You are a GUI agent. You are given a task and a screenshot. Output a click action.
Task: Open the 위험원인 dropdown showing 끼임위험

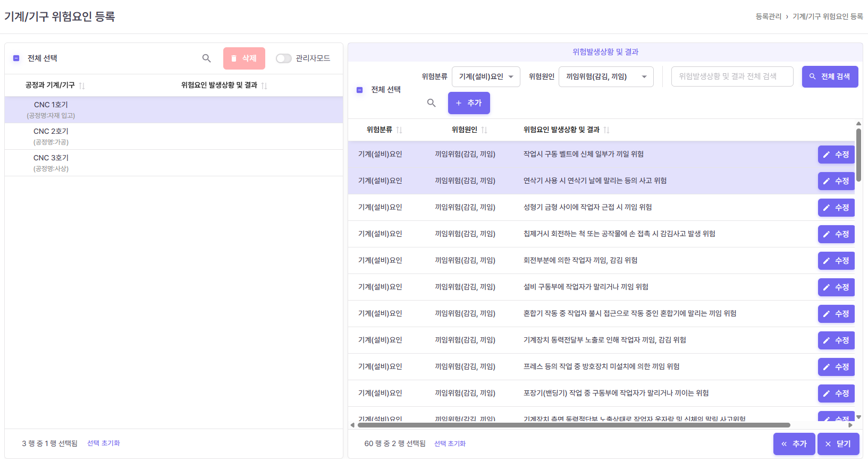606,76
